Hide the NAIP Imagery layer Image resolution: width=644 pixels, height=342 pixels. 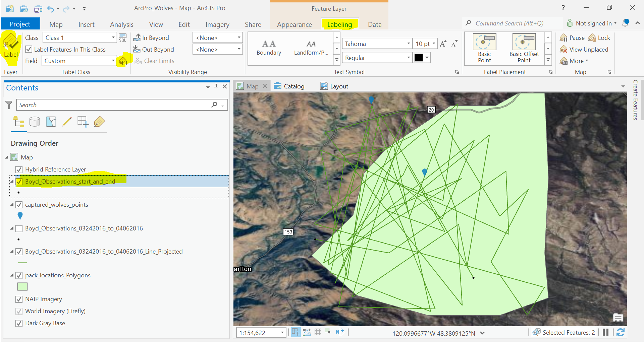coord(19,299)
